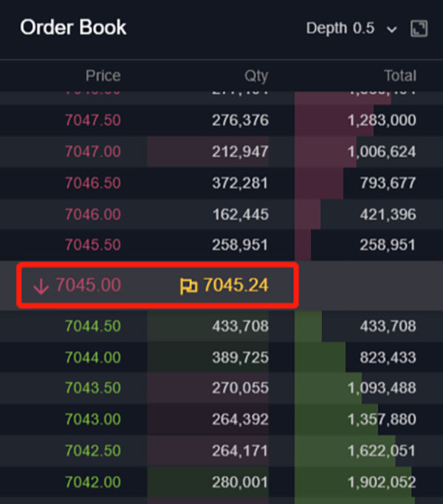Click the Total column header

[399, 75]
